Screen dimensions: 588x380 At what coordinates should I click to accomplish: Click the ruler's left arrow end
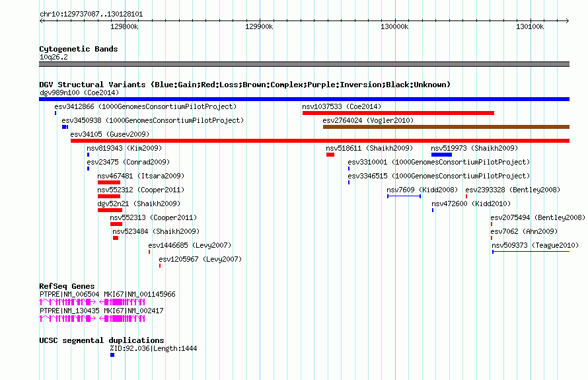click(41, 20)
